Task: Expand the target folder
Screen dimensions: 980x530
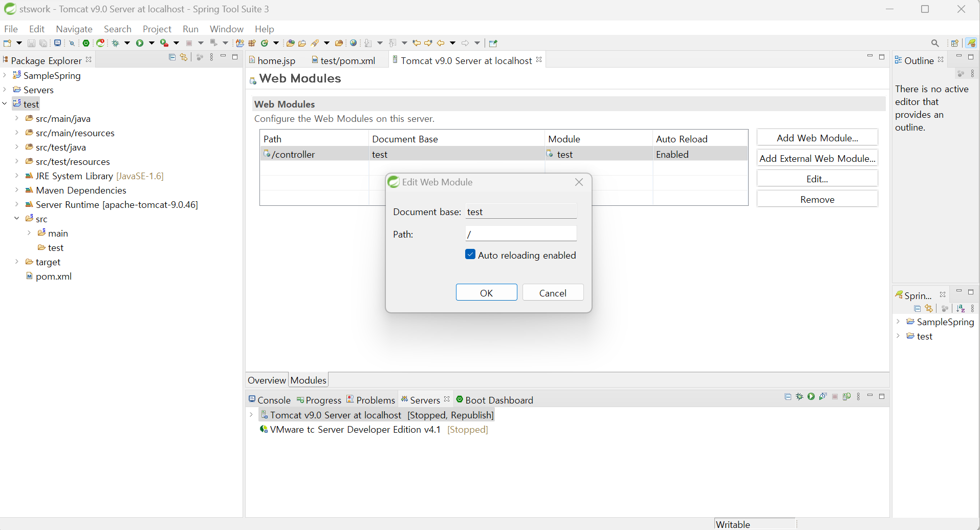Action: [x=17, y=262]
